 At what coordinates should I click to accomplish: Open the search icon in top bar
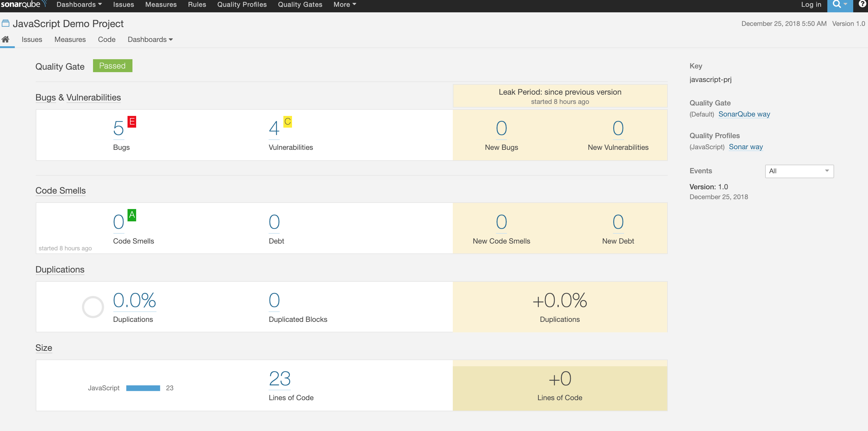[837, 4]
